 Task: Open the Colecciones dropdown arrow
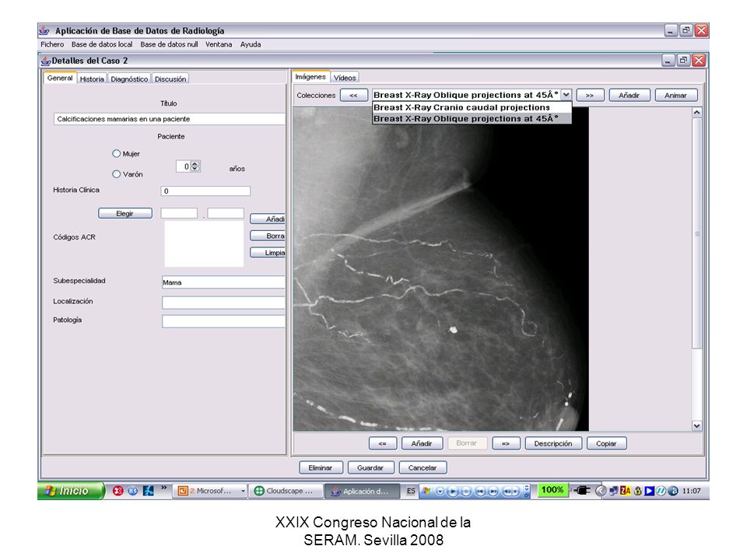pyautogui.click(x=566, y=95)
